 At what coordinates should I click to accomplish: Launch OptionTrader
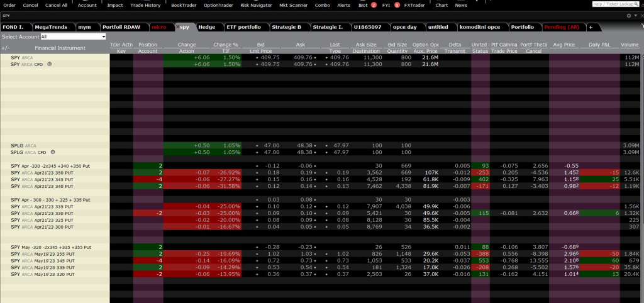coord(218,5)
